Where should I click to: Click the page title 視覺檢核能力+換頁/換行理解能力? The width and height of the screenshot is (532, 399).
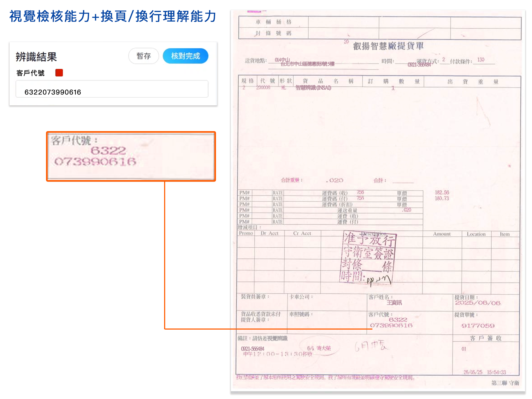click(x=113, y=16)
